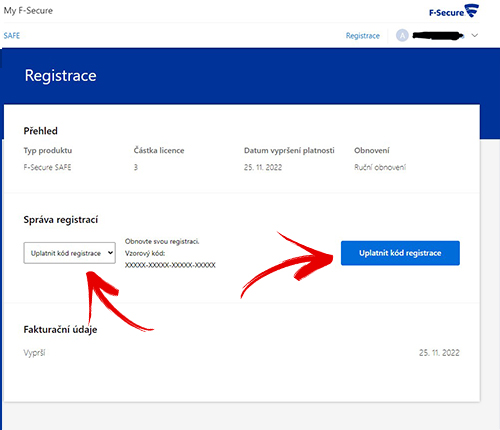500x430 pixels.
Task: Open the Registrace link in header
Action: pos(363,36)
